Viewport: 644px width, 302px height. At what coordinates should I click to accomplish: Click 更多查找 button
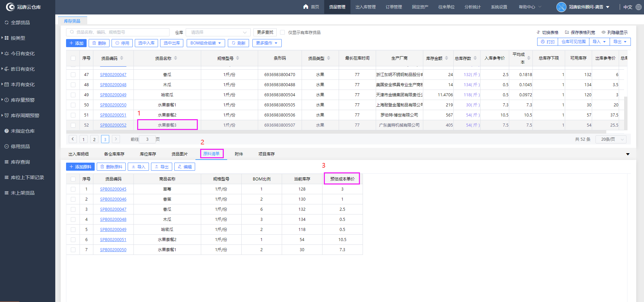[265, 32]
